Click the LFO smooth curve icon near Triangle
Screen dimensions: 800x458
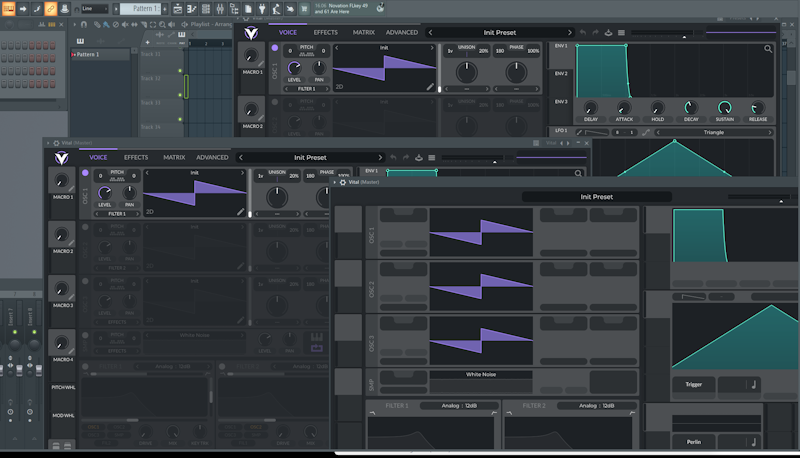coord(646,132)
